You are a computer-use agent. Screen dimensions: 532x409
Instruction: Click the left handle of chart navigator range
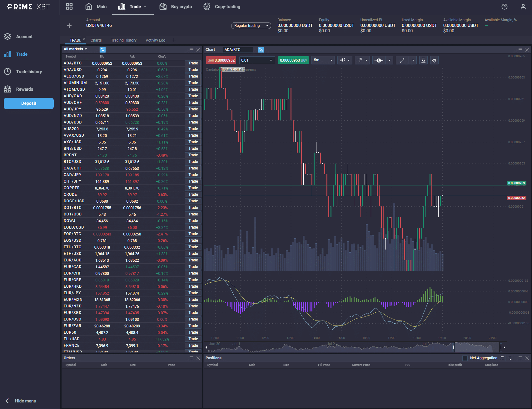[x=454, y=347]
